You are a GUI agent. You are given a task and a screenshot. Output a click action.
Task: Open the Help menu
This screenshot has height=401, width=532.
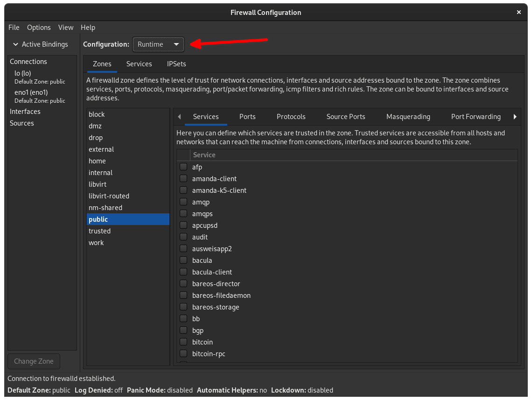[x=88, y=27]
